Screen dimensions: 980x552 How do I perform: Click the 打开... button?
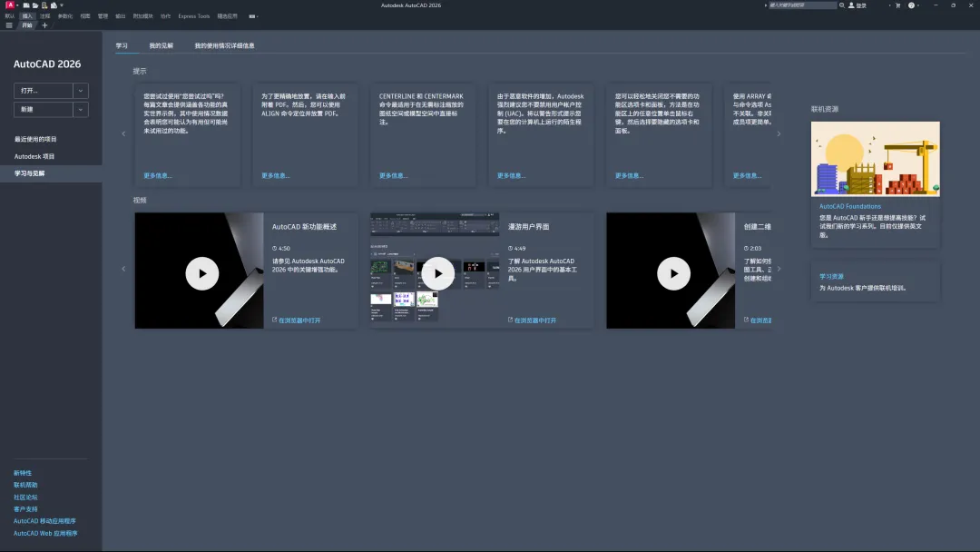click(x=44, y=91)
